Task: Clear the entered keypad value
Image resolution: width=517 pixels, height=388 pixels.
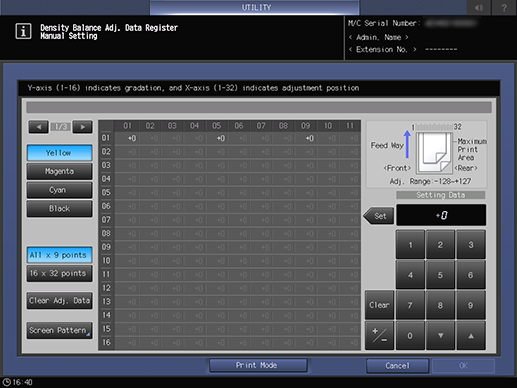Action: pyautogui.click(x=379, y=305)
